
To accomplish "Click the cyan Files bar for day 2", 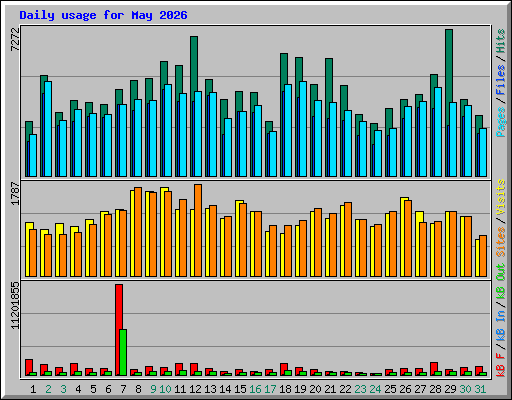I will [x=48, y=129].
